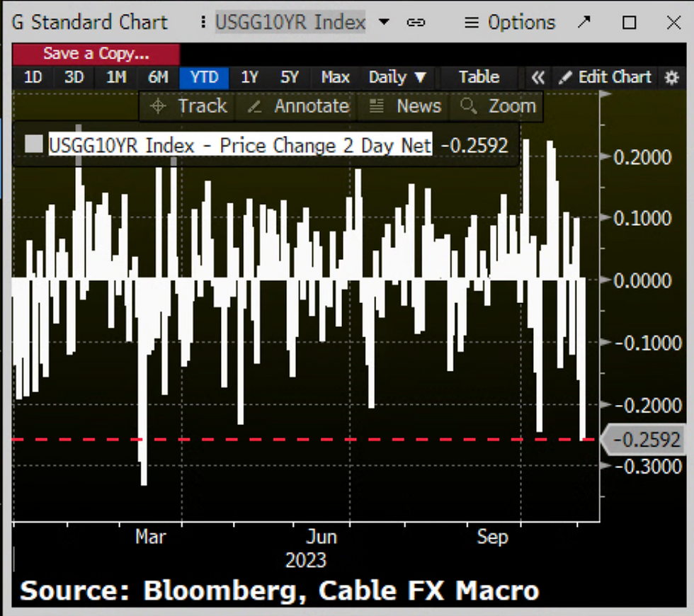Screen dimensions: 694x616
Task: Click the legend series color swatch
Action: pos(34,144)
